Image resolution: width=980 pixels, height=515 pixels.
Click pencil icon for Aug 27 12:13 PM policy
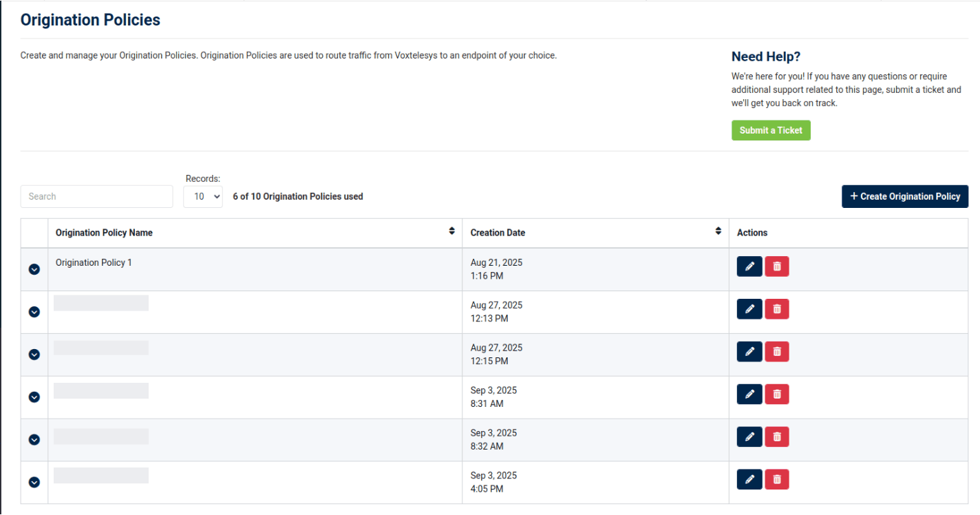[749, 309]
